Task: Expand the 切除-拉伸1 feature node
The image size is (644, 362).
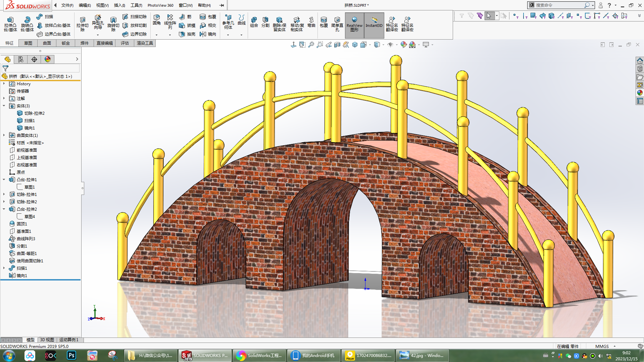Action: 4,195
